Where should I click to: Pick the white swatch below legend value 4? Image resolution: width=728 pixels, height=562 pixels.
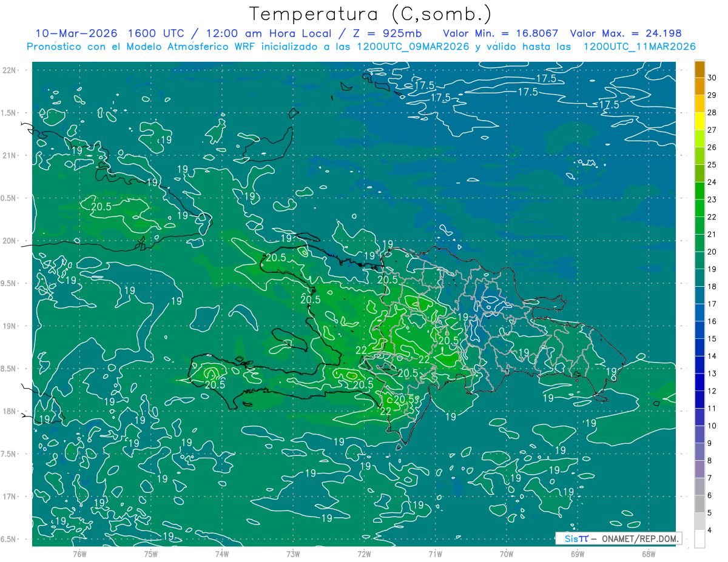pyautogui.click(x=699, y=539)
